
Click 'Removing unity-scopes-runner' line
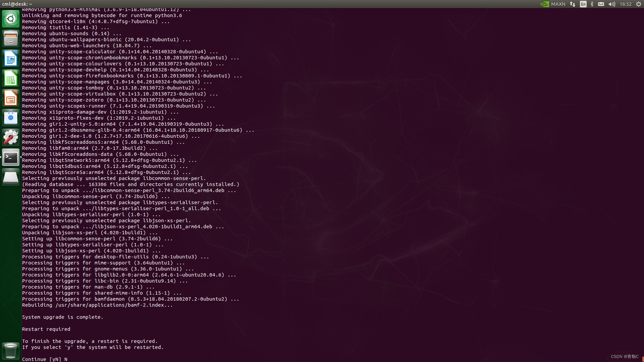tap(118, 106)
